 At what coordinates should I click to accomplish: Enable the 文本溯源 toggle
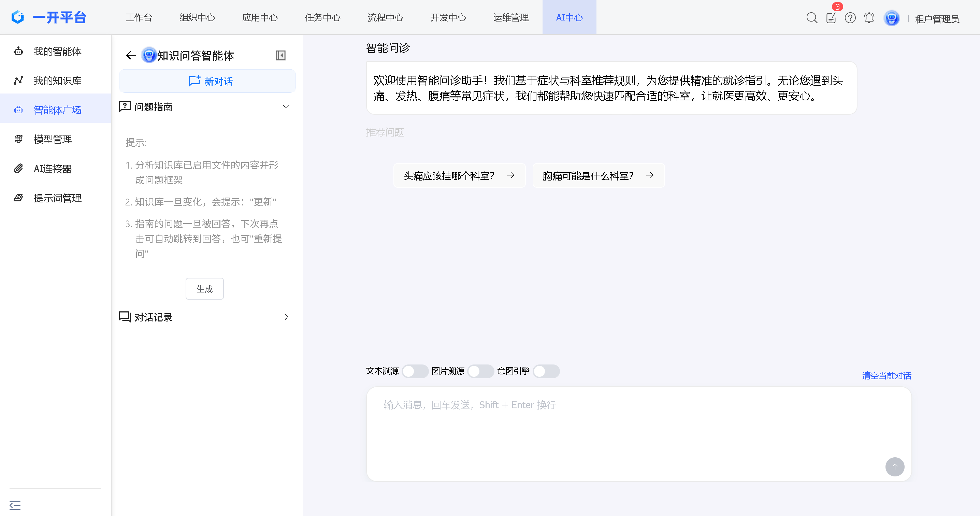point(415,371)
